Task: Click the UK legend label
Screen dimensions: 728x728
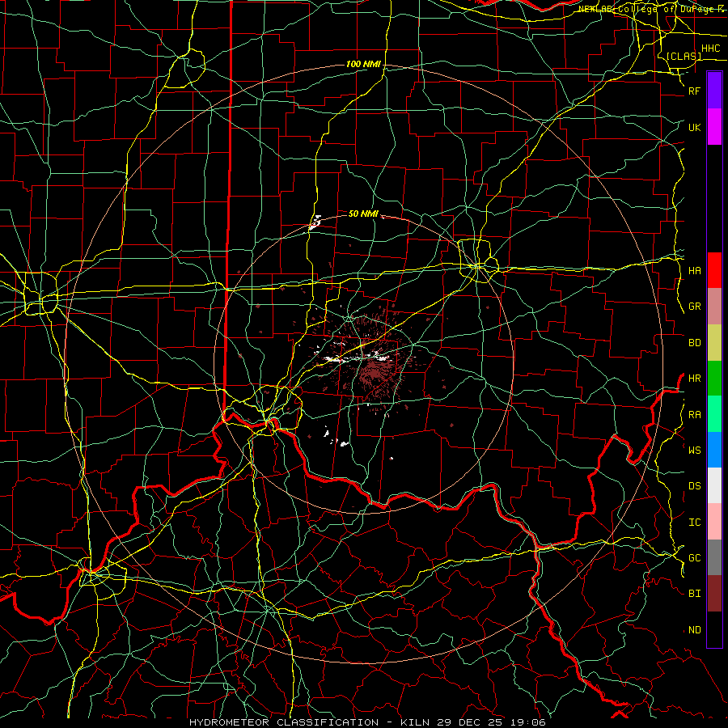Action: [694, 127]
